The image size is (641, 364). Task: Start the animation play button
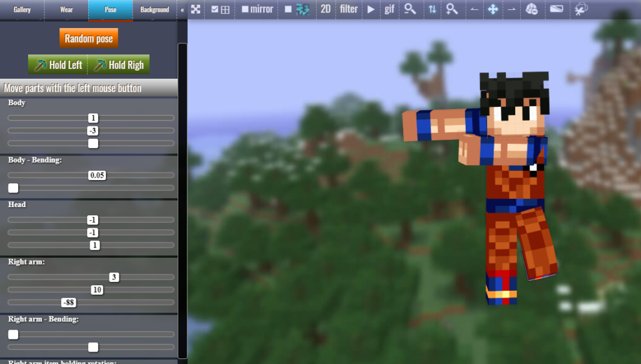click(371, 9)
